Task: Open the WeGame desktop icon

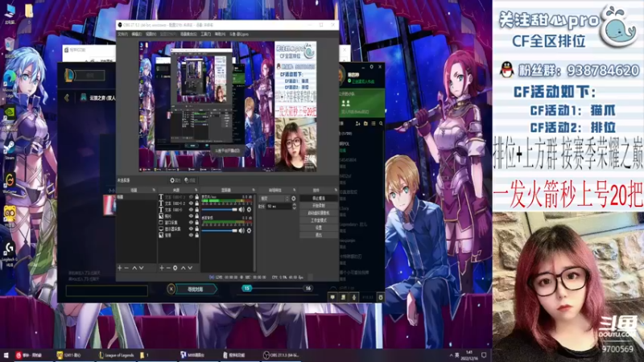Action: point(10,183)
